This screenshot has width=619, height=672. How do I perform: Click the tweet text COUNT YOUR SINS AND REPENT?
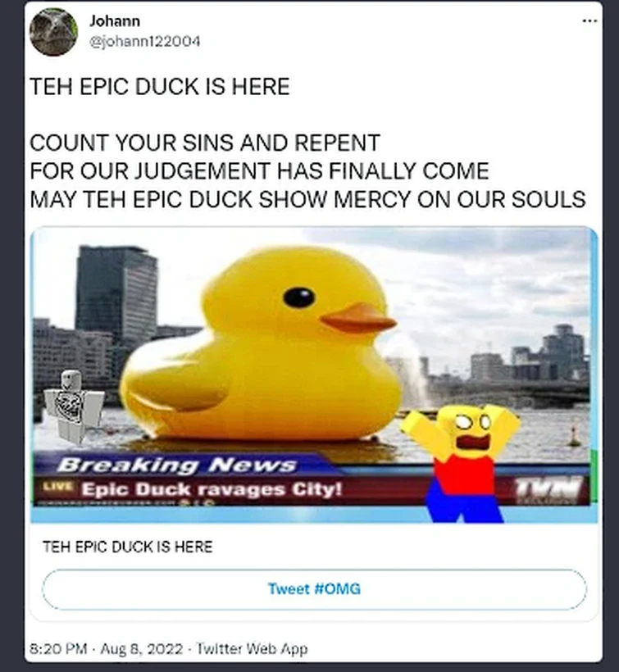click(x=205, y=143)
